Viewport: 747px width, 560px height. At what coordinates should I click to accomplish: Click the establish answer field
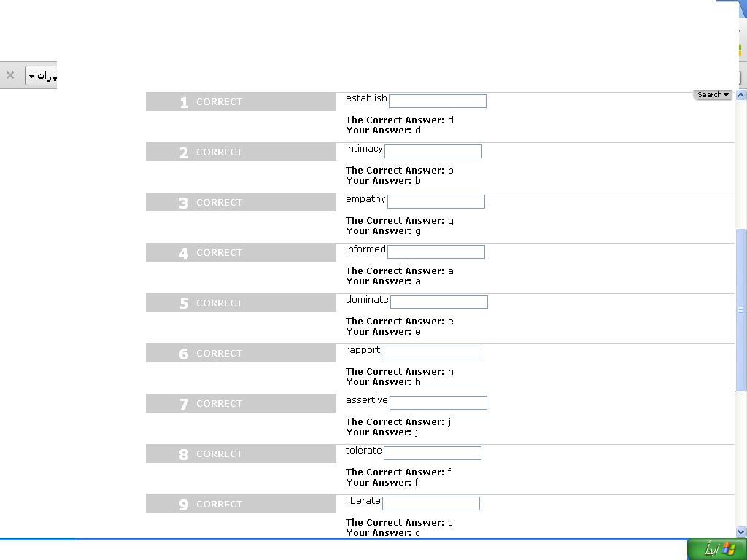pyautogui.click(x=438, y=101)
